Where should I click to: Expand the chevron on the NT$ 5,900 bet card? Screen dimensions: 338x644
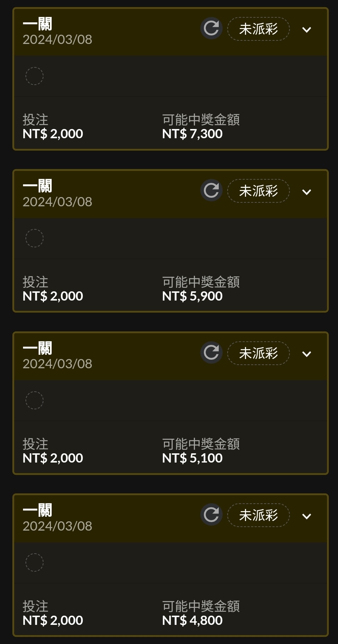307,192
